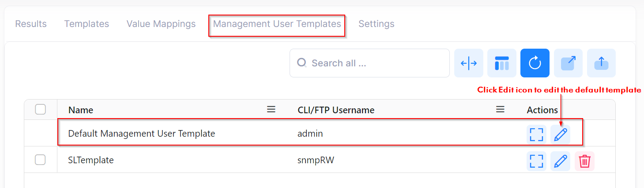Image resolution: width=644 pixels, height=188 pixels.
Task: Expand SLTemplate details view
Action: pyautogui.click(x=536, y=161)
